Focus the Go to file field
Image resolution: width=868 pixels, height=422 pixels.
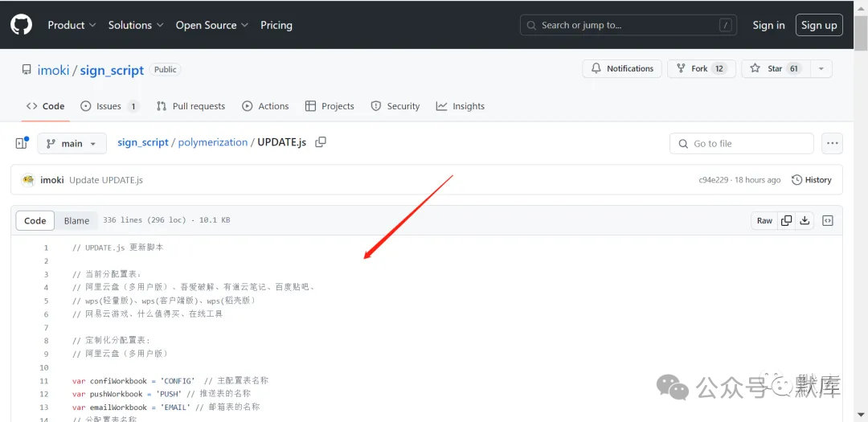tap(742, 143)
